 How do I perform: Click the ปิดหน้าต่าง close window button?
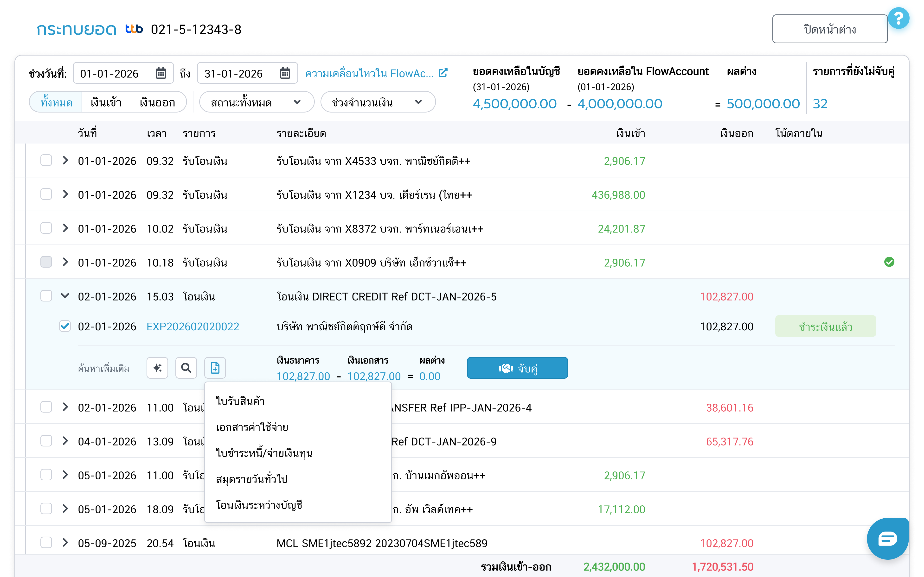tap(829, 29)
